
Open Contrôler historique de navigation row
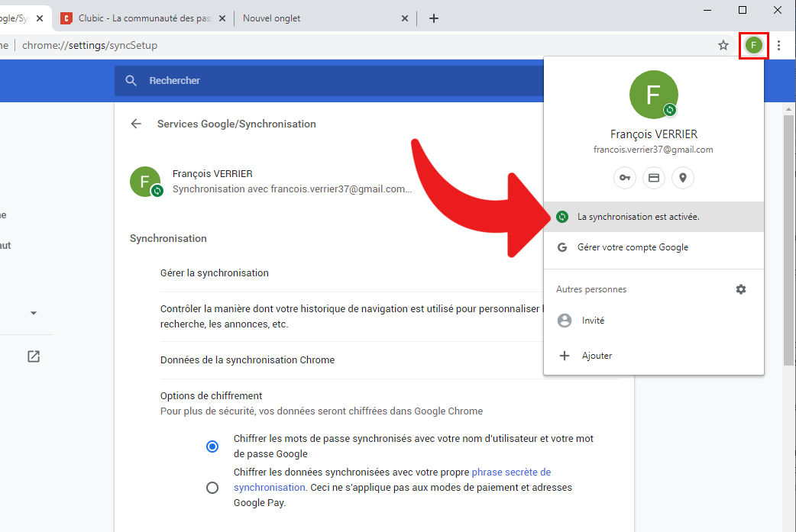352,317
